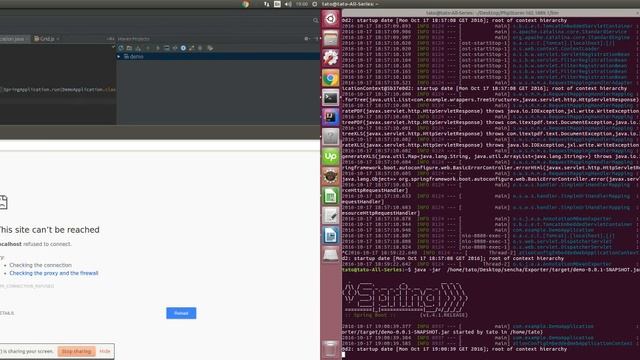Toggle Offline Mode in Maven toolbar
The height and width of the screenshot is (360, 640).
(x=175, y=48)
